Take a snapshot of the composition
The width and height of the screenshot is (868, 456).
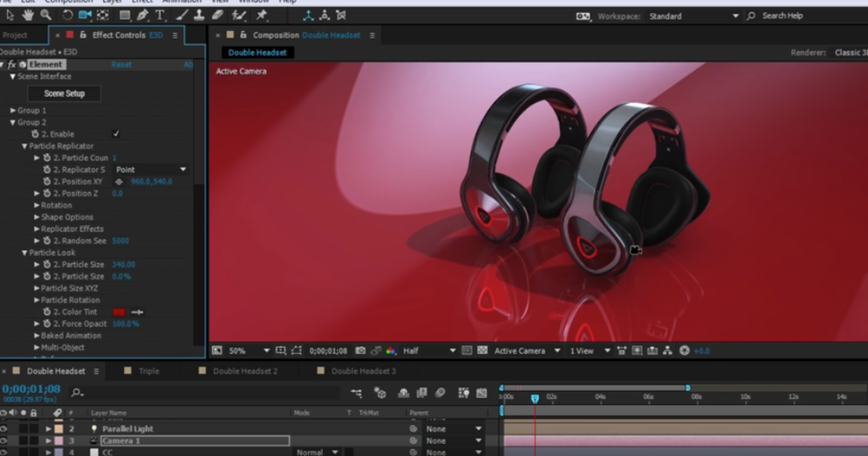362,350
